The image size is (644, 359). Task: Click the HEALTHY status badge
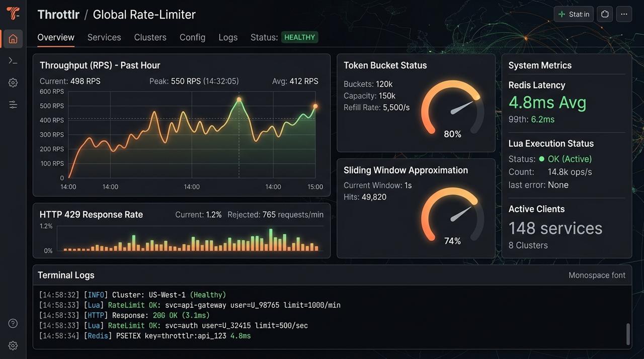(299, 37)
